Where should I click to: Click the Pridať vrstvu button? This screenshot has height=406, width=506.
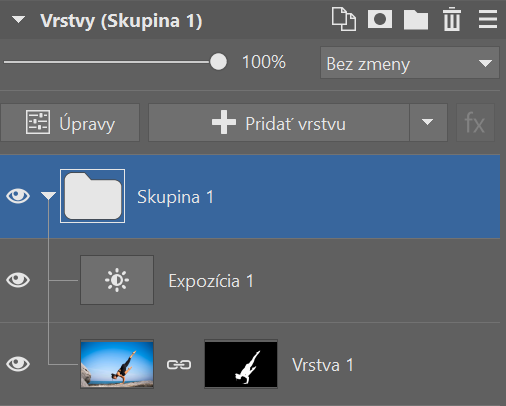[x=279, y=123]
